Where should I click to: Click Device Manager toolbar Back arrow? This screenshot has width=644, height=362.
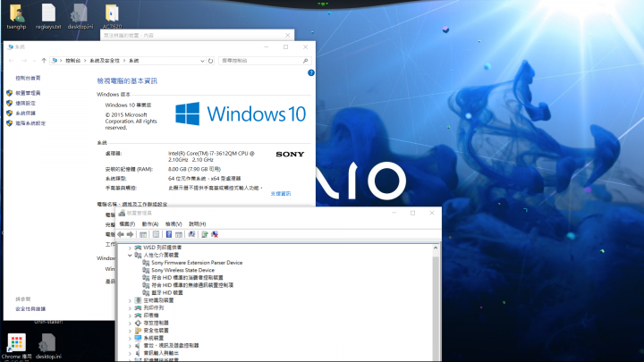click(x=121, y=234)
